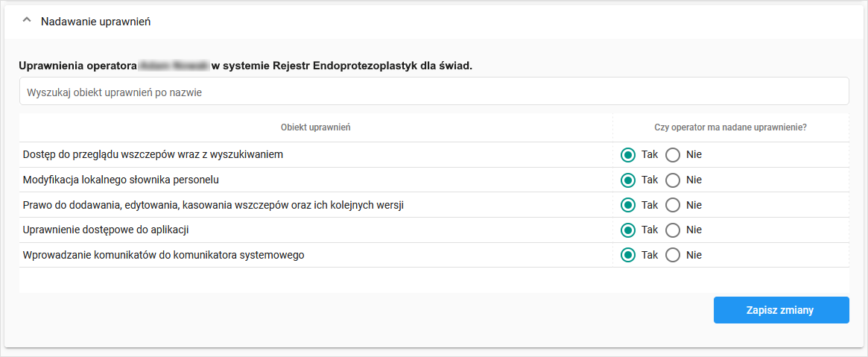The width and height of the screenshot is (868, 357).
Task: Select Tak for Uprawnienie dostępowe do aplikacji
Action: tap(628, 230)
